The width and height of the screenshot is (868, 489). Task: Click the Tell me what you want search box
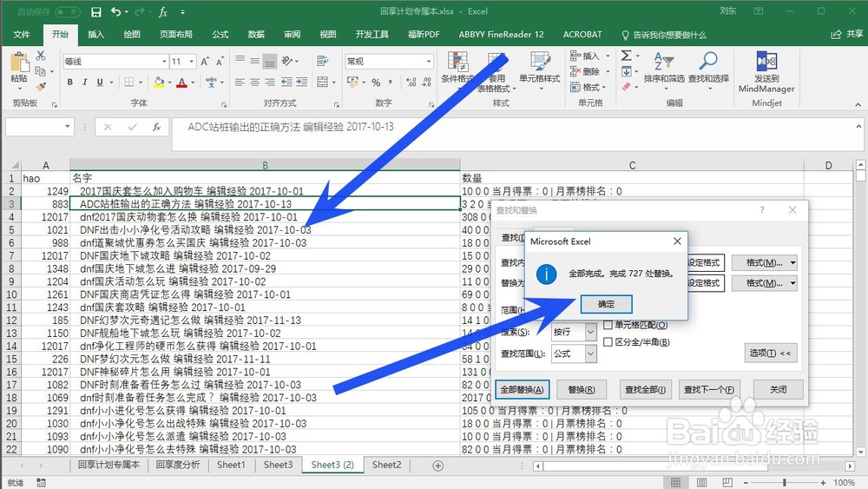tap(664, 35)
